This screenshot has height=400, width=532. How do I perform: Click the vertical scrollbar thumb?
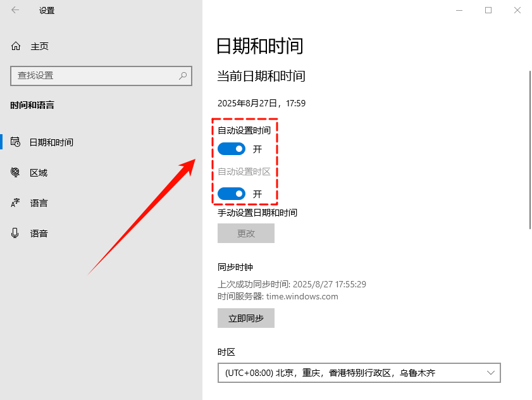coord(530,149)
